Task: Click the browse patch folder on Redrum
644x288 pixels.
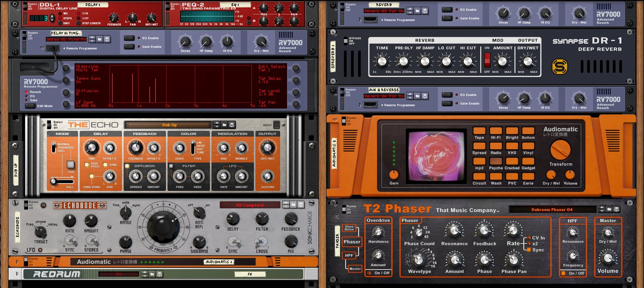Action: (152, 274)
